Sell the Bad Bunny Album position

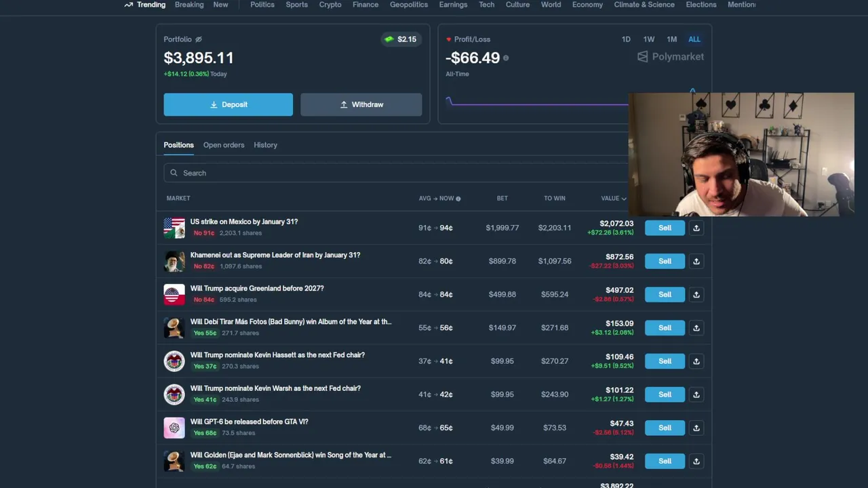[665, 327]
